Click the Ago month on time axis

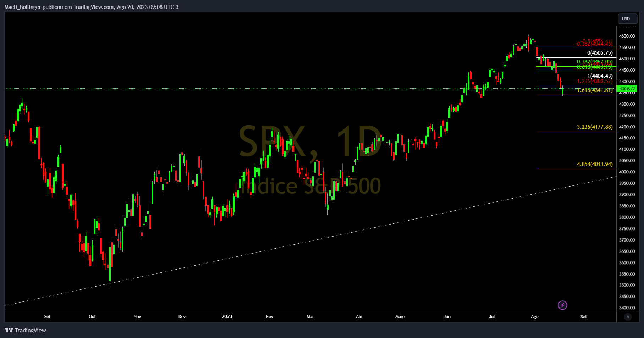(535, 317)
